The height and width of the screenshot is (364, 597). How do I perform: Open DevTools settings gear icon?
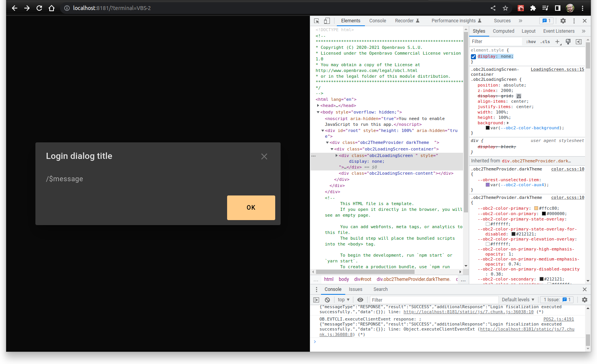(563, 21)
